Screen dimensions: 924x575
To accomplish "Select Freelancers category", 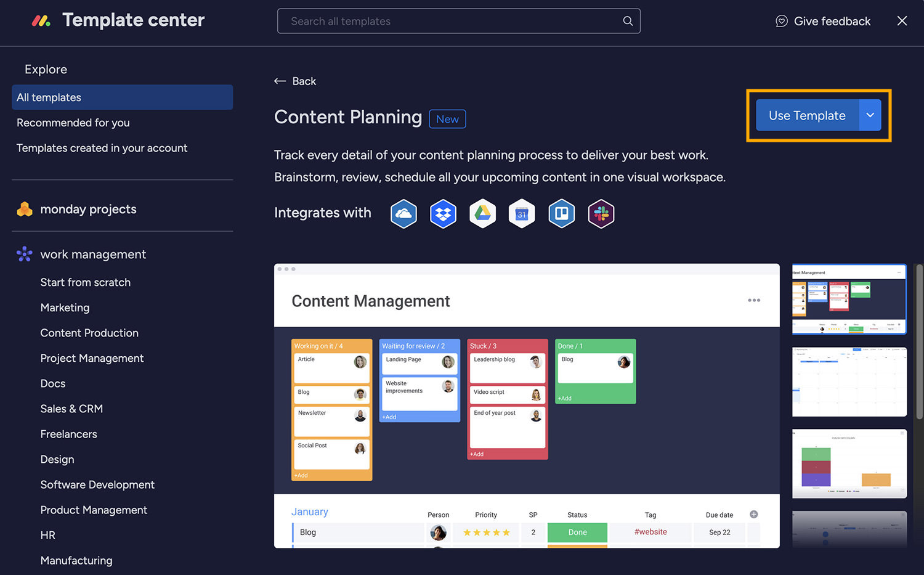I will [69, 434].
